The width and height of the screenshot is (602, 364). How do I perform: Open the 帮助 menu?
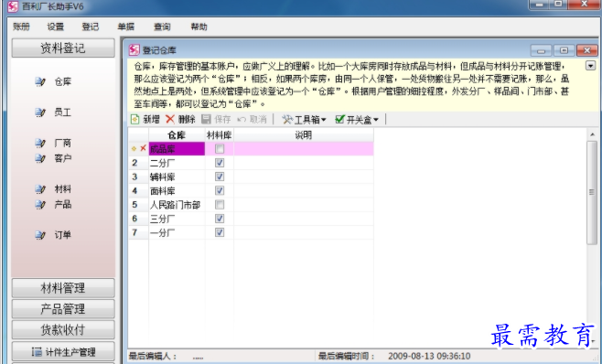pyautogui.click(x=199, y=27)
